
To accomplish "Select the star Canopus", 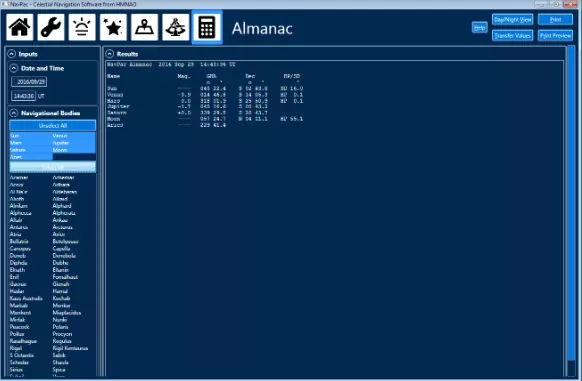I will [x=20, y=249].
